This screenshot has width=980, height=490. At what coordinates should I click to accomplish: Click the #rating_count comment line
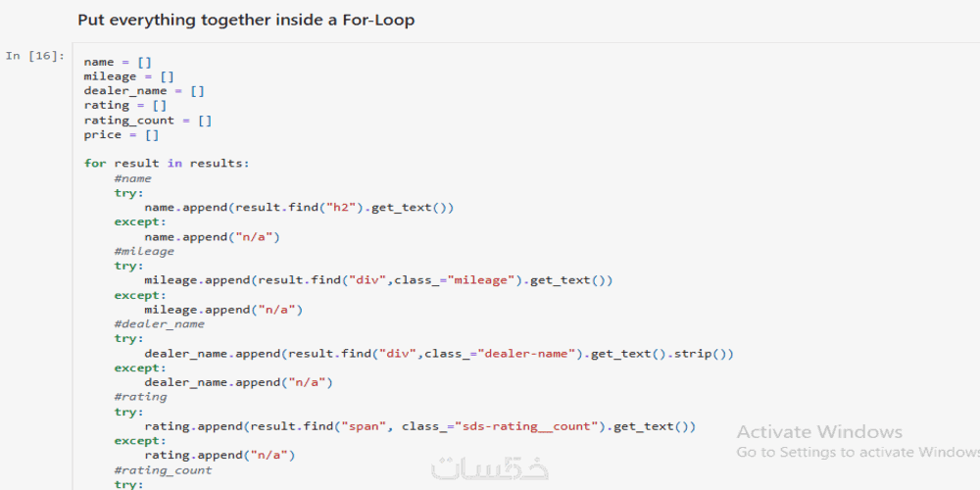[163, 470]
